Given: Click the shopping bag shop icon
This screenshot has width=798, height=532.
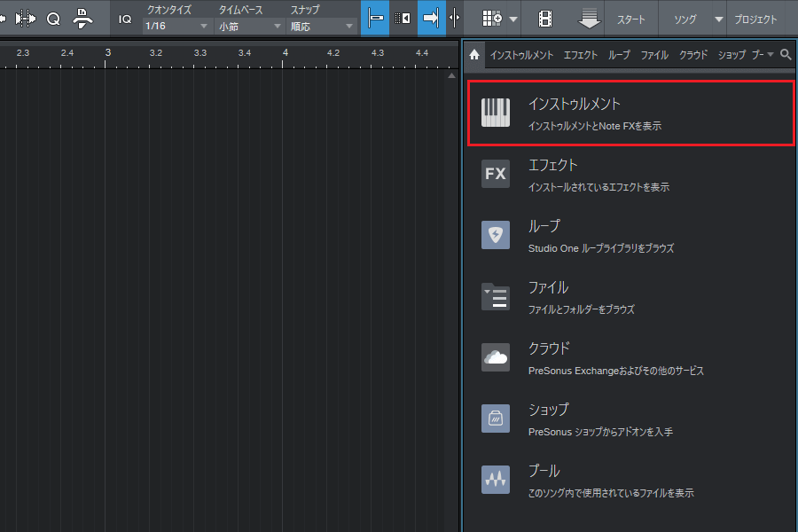Looking at the screenshot, I should point(496,418).
